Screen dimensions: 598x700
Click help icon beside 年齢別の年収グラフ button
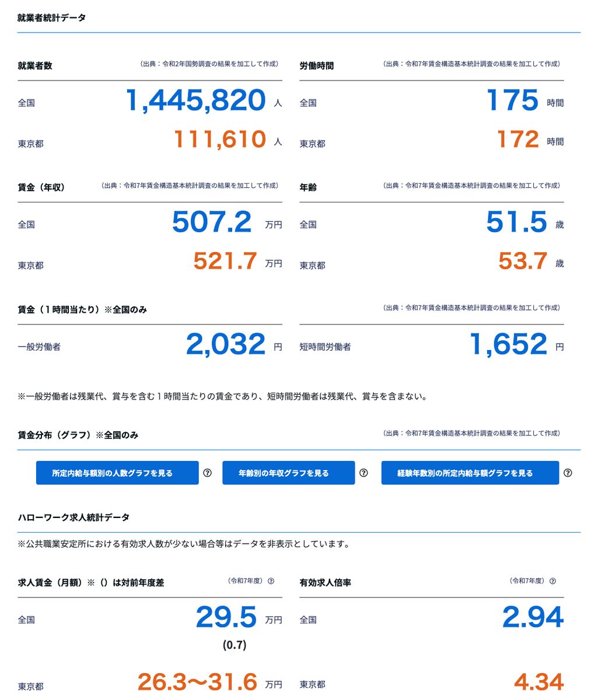[x=363, y=473]
